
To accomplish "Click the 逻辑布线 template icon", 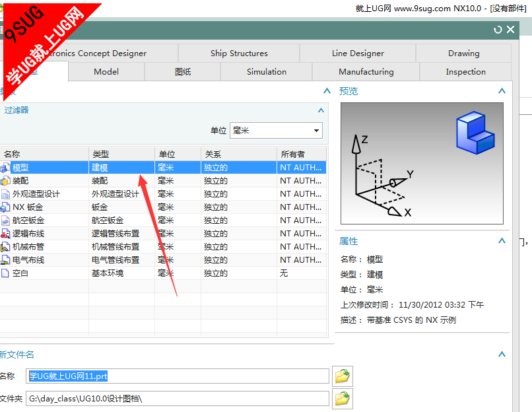I will (x=5, y=234).
